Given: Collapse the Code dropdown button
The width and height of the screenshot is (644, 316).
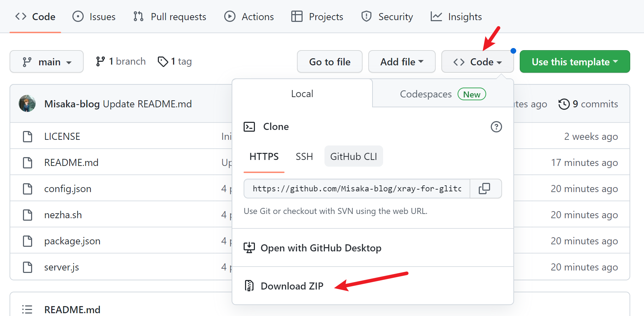Looking at the screenshot, I should click(477, 62).
